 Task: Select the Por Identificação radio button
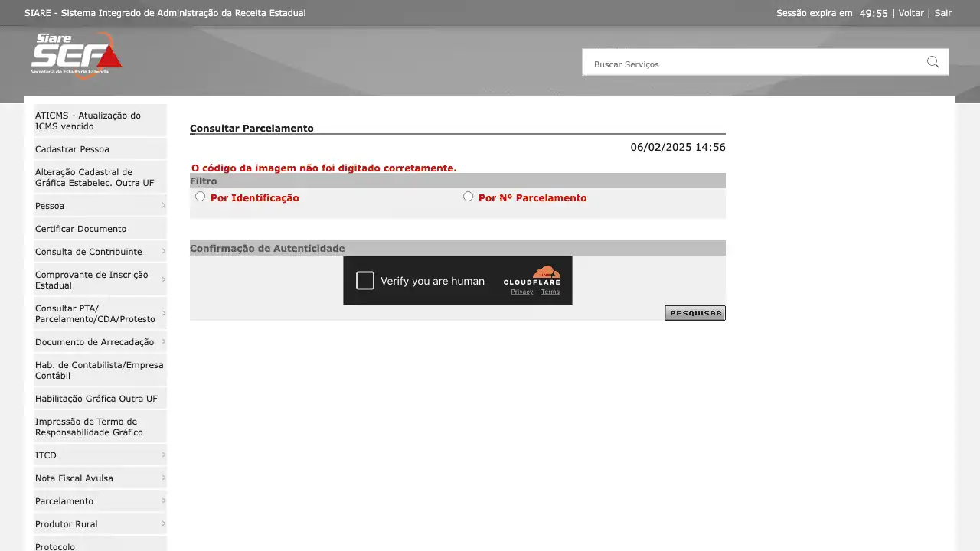coord(201,197)
